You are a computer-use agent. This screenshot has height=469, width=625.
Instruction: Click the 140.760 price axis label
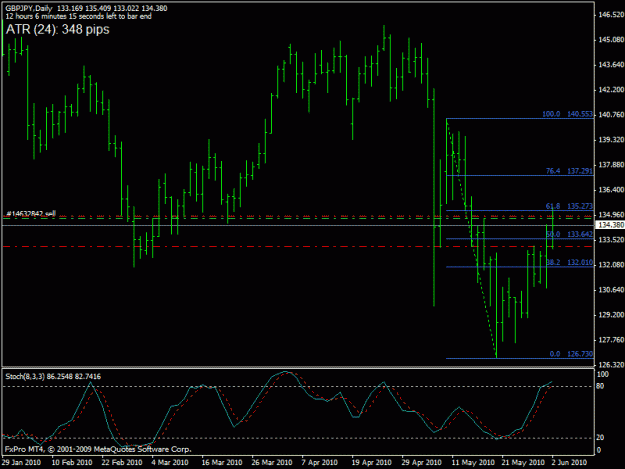[x=611, y=115]
